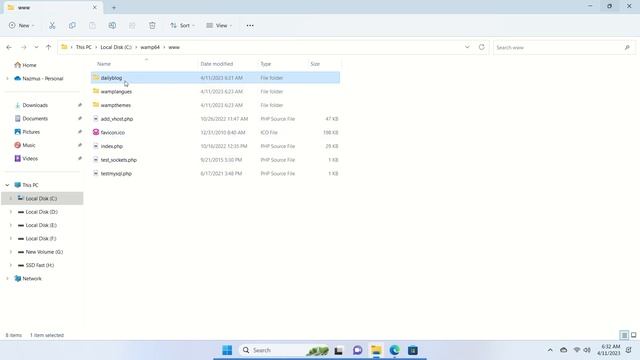Select the index.php file
The height and width of the screenshot is (360, 640).
click(x=215, y=146)
